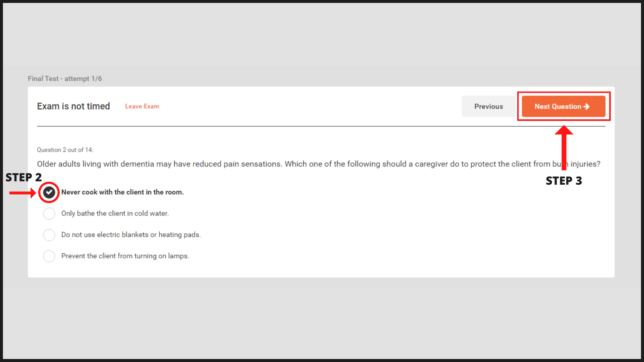Click the STEP 2 red arrow annotation

tap(22, 193)
